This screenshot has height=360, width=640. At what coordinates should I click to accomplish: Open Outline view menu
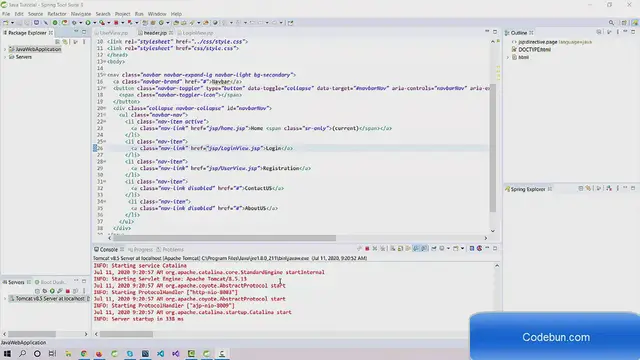click(x=617, y=32)
